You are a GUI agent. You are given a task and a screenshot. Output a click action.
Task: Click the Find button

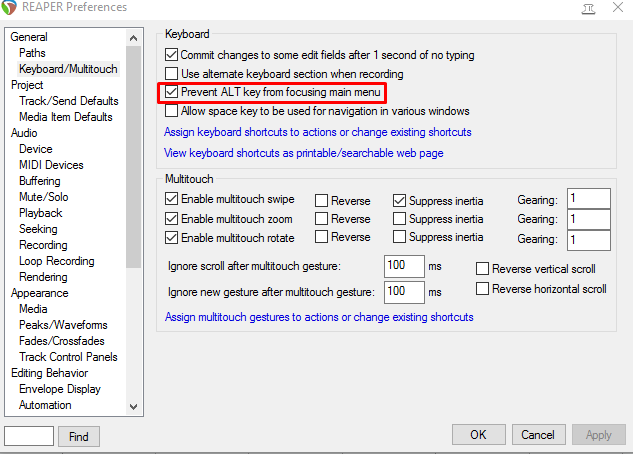pyautogui.click(x=79, y=437)
